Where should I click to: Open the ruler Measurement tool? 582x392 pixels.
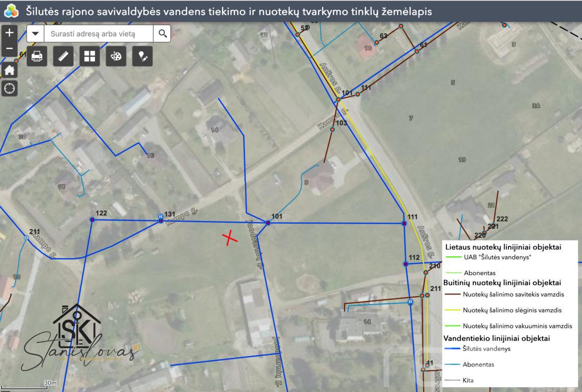coord(63,57)
